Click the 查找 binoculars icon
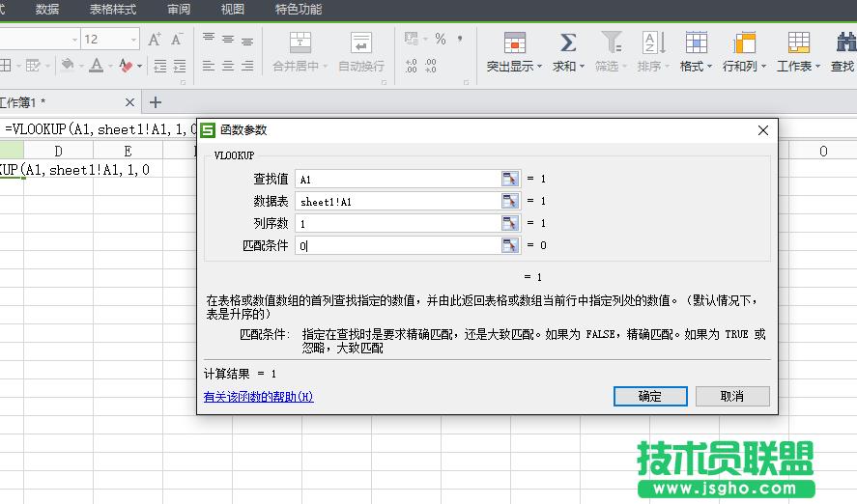Viewport: 857px width, 504px height. pyautogui.click(x=843, y=42)
